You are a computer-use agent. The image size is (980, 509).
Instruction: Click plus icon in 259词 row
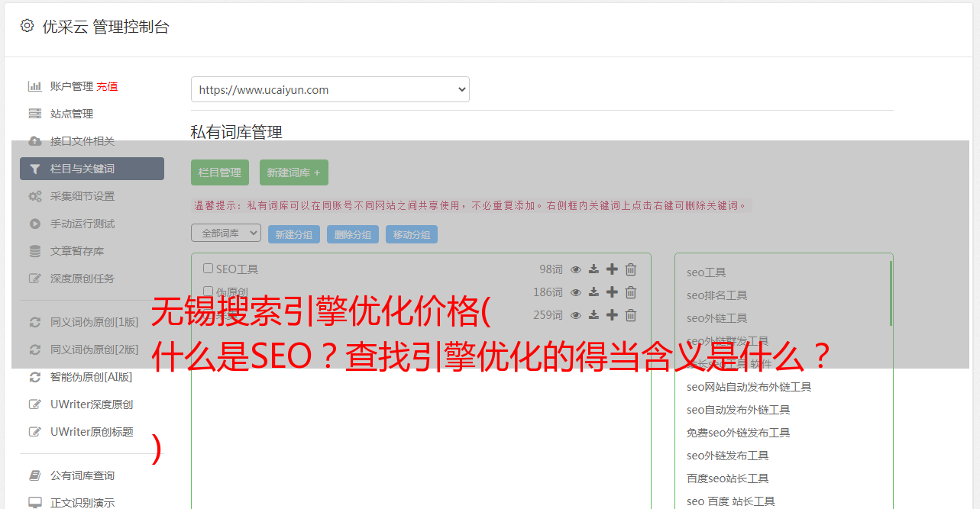click(612, 314)
